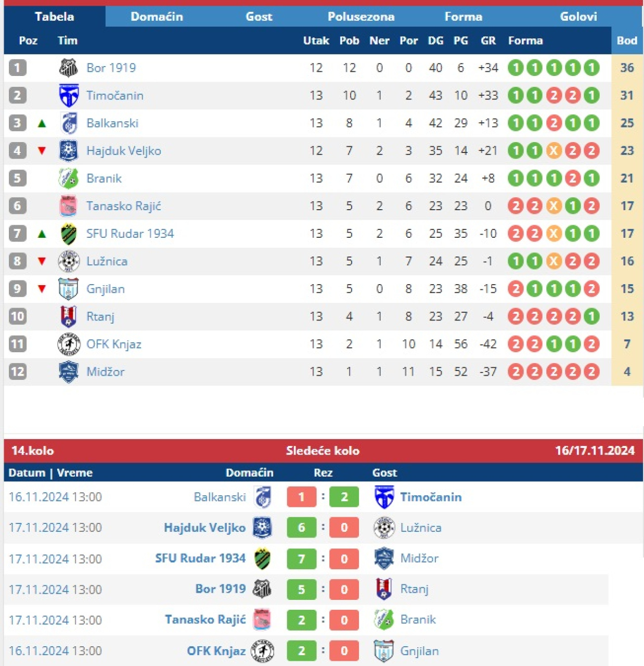
Task: Open the Polusezona tab
Action: pos(361,17)
